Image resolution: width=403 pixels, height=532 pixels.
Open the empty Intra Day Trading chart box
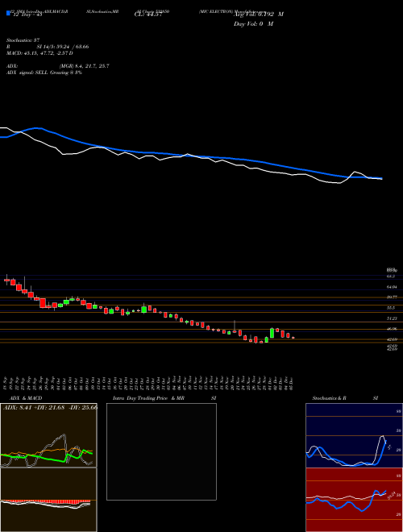[161, 451]
